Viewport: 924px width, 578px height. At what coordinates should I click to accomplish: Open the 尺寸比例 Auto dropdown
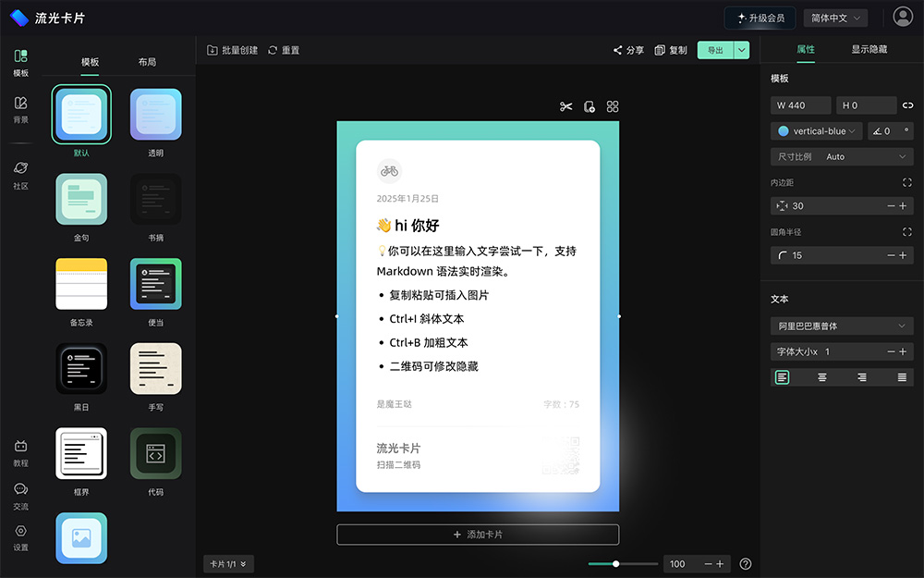[x=842, y=156]
